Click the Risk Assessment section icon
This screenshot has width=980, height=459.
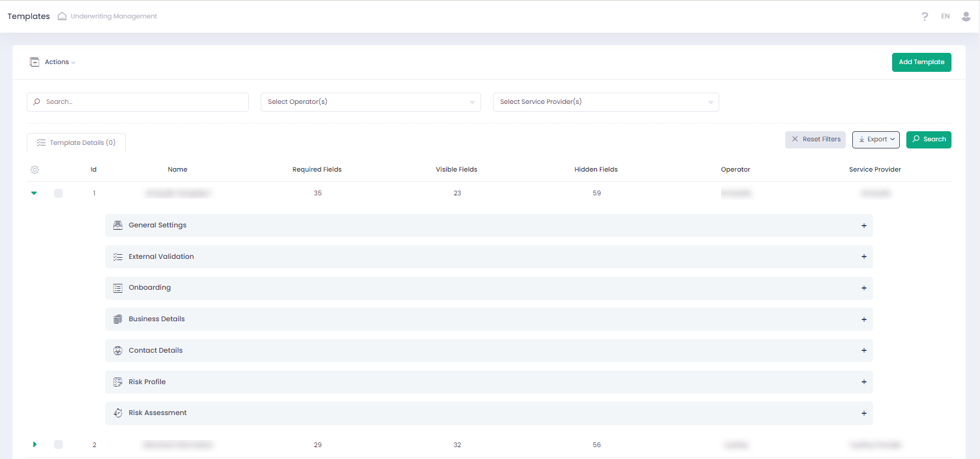click(118, 413)
